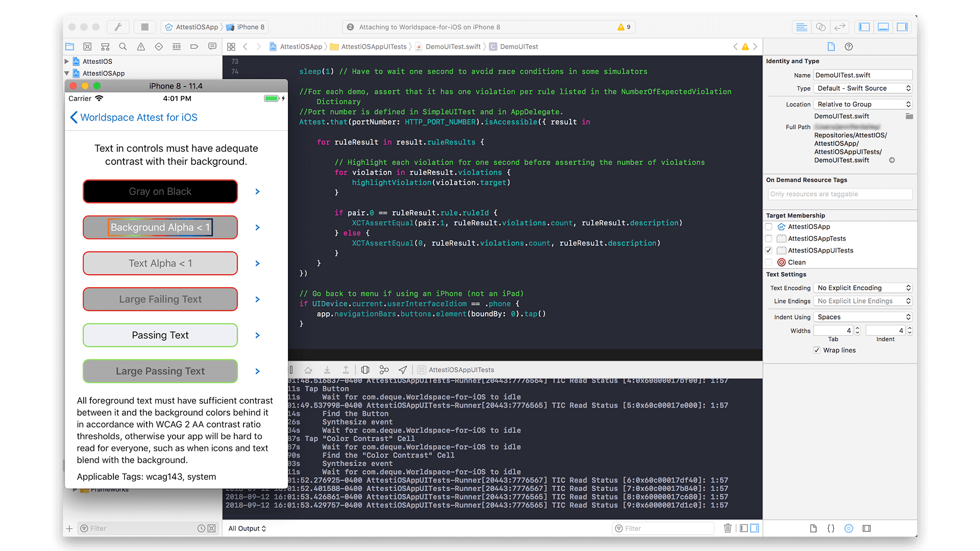Show the Code Snippet library
Image resolution: width=980 pixels, height=551 pixels.
point(831,529)
